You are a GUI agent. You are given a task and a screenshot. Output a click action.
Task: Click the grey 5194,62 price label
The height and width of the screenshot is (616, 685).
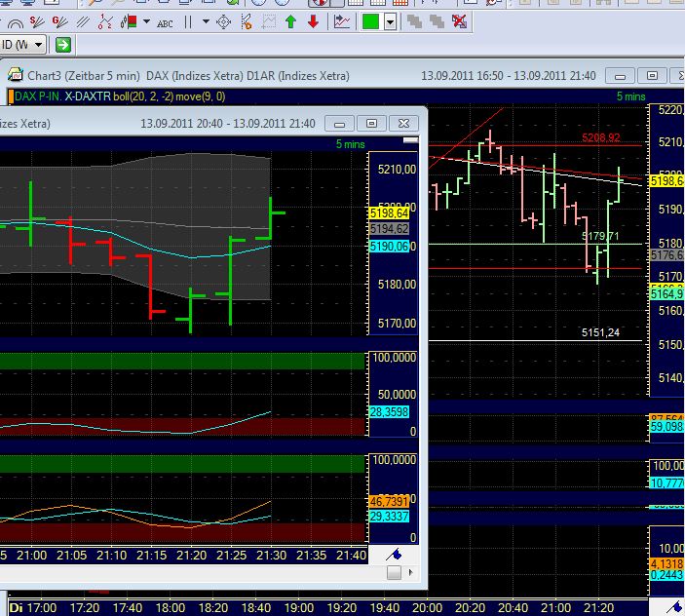[389, 228]
